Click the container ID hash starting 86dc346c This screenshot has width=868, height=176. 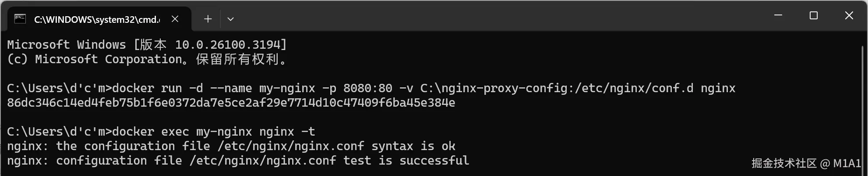[x=231, y=103]
